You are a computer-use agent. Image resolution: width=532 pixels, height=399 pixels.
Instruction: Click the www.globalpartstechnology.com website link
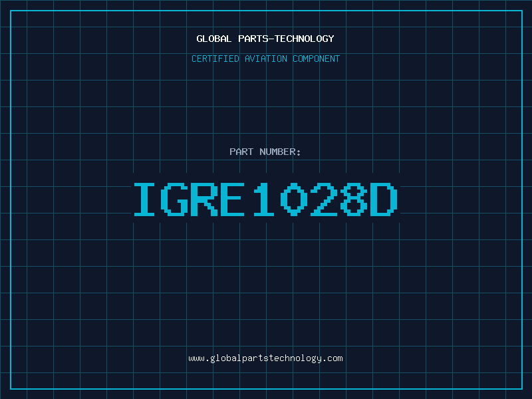265,358
